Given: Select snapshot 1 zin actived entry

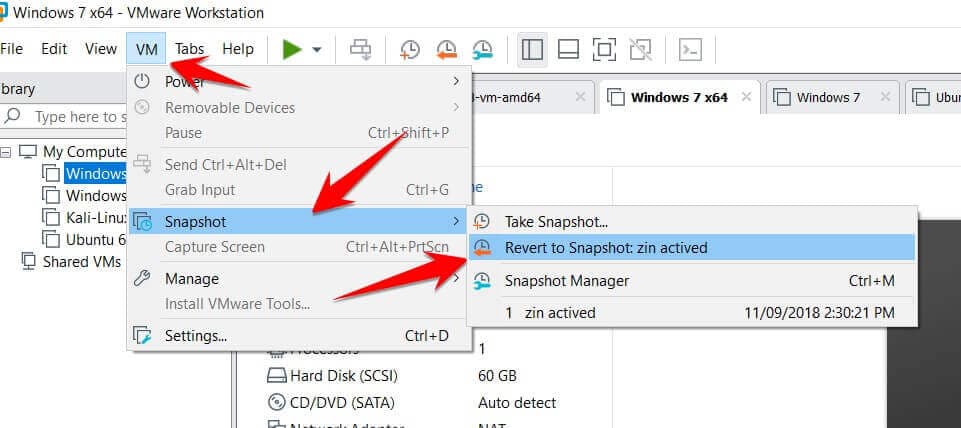Looking at the screenshot, I should [x=691, y=313].
